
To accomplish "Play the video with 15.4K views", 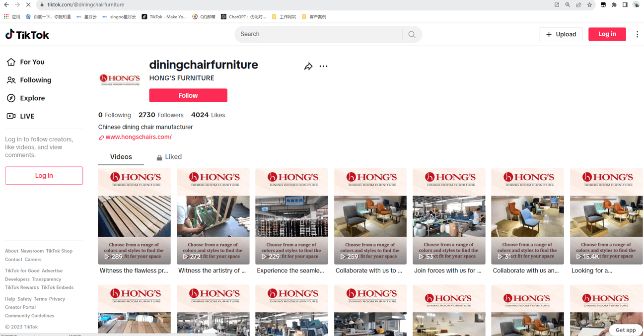I will [606, 216].
